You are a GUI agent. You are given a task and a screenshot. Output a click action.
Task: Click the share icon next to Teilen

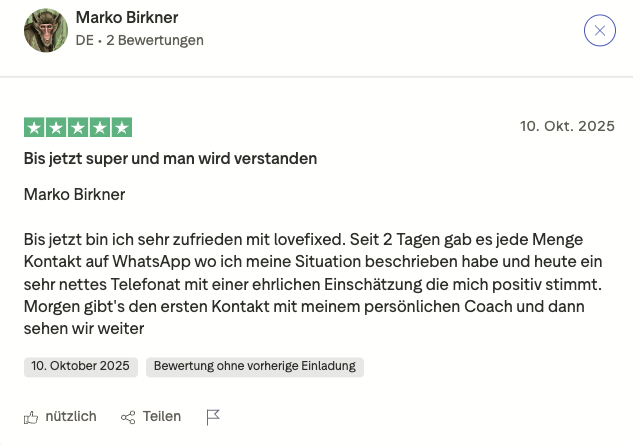coord(128,417)
